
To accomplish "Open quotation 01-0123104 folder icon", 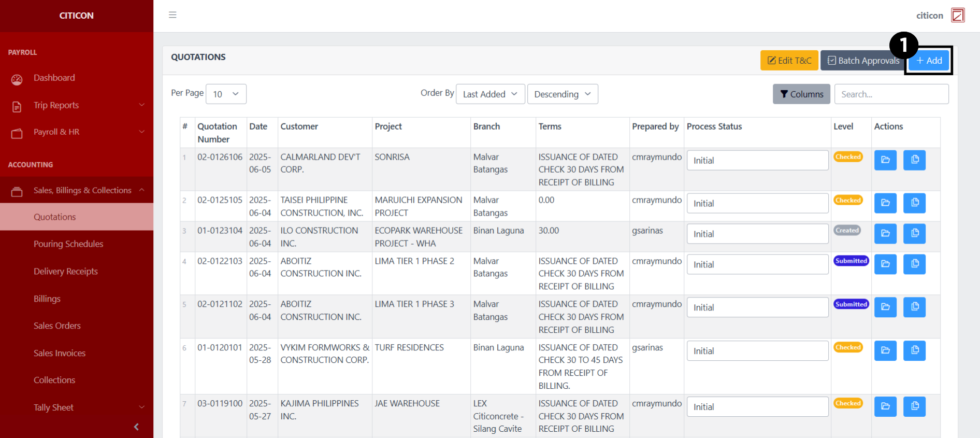I will (885, 234).
